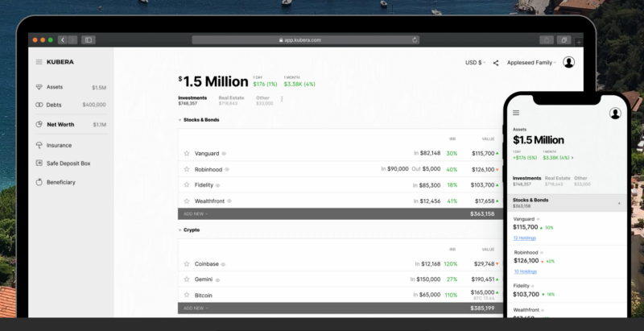
Task: Star the Fidelity row
Action: (x=187, y=184)
